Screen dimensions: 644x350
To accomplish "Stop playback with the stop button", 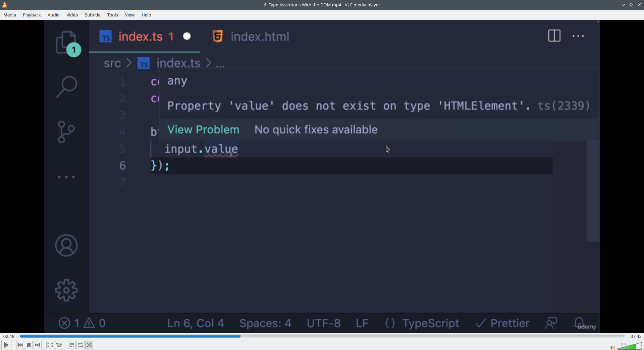I will coord(29,345).
